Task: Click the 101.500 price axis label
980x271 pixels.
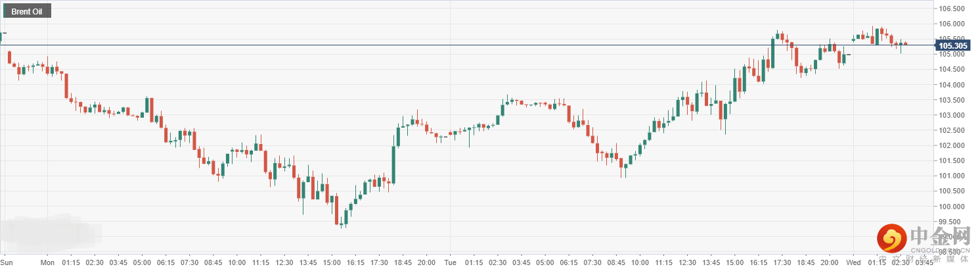Action: tap(953, 161)
